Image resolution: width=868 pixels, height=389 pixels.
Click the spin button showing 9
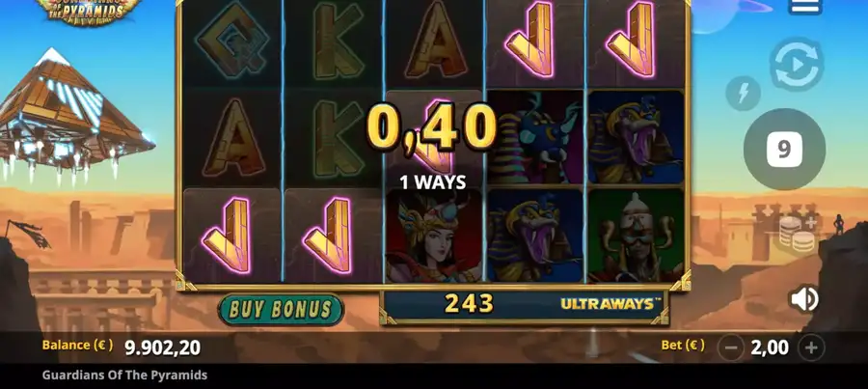click(784, 149)
